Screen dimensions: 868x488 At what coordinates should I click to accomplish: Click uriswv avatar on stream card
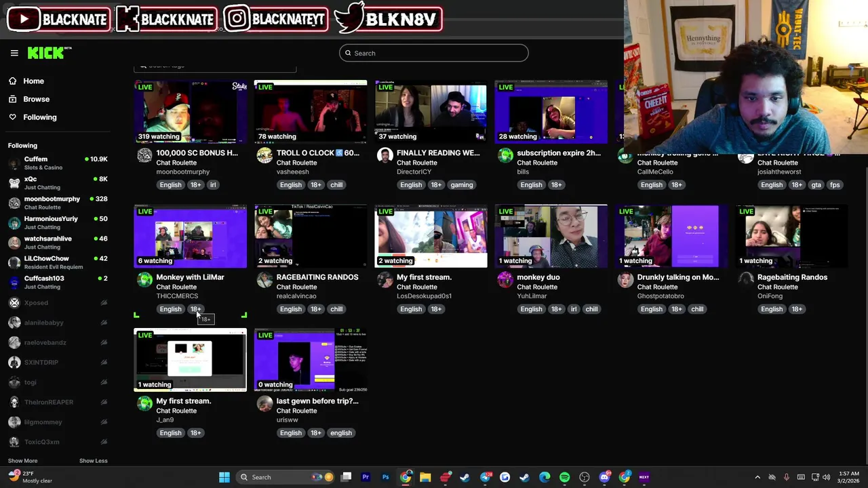pos(264,404)
